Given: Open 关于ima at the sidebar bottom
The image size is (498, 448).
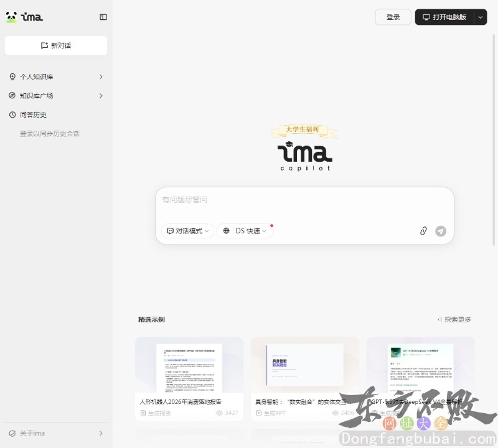Looking at the screenshot, I should point(56,434).
